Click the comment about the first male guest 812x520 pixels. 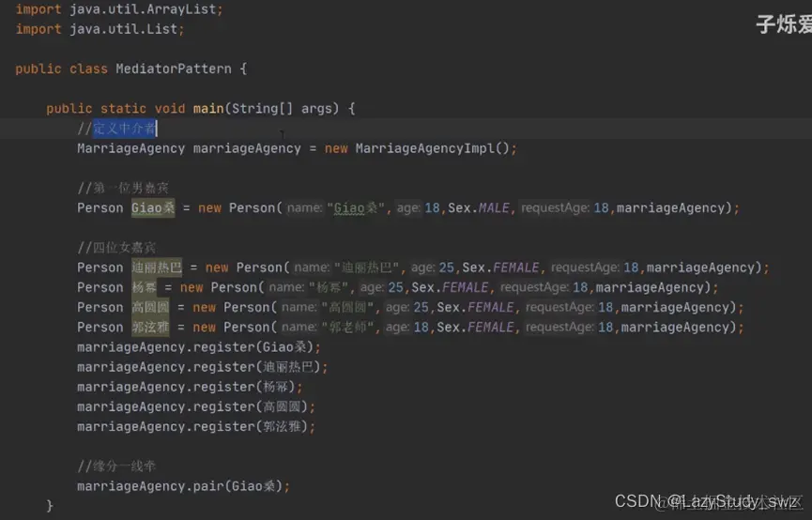123,188
